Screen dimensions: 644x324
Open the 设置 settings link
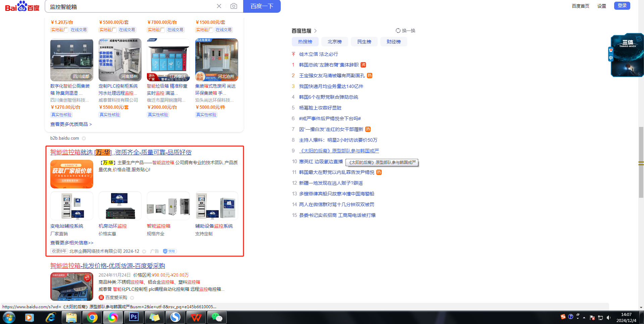coord(602,6)
